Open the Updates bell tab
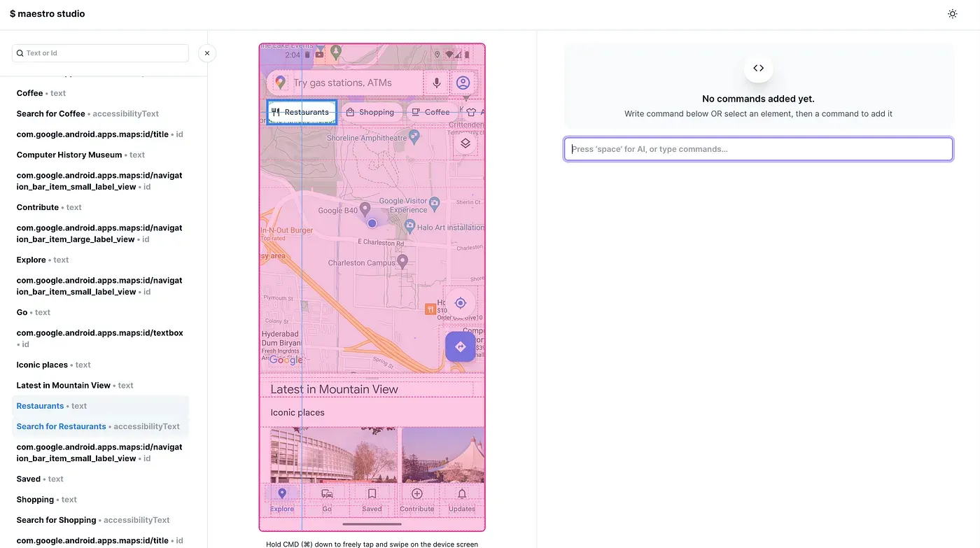 (x=462, y=494)
